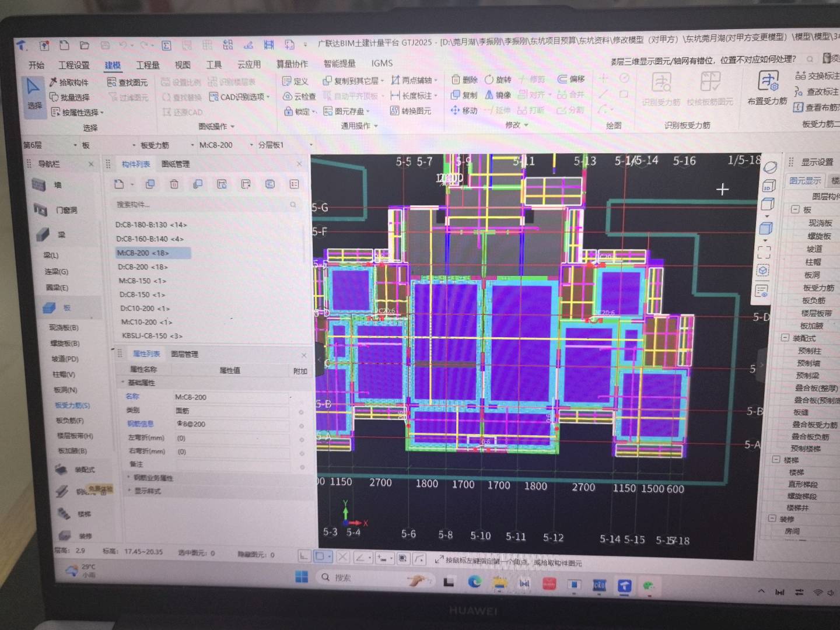Toggle the 附加 checkbox for 类别 row
840x630 pixels.
click(x=301, y=411)
